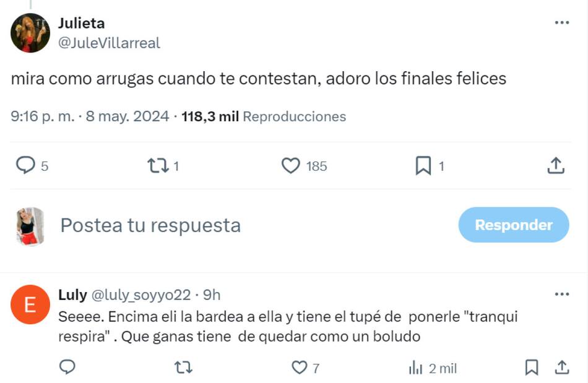Open Luly's orange avatar
Image resolution: width=588 pixels, height=383 pixels.
tap(30, 304)
